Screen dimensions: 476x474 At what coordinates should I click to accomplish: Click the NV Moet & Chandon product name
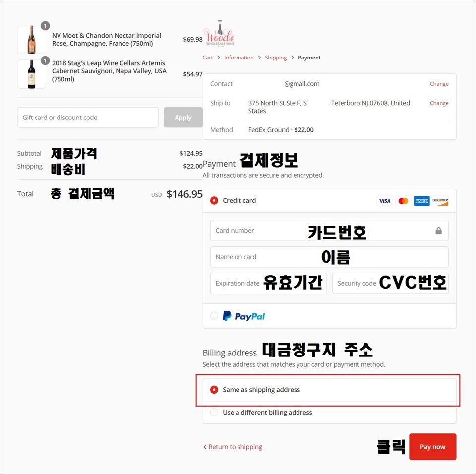pyautogui.click(x=107, y=40)
